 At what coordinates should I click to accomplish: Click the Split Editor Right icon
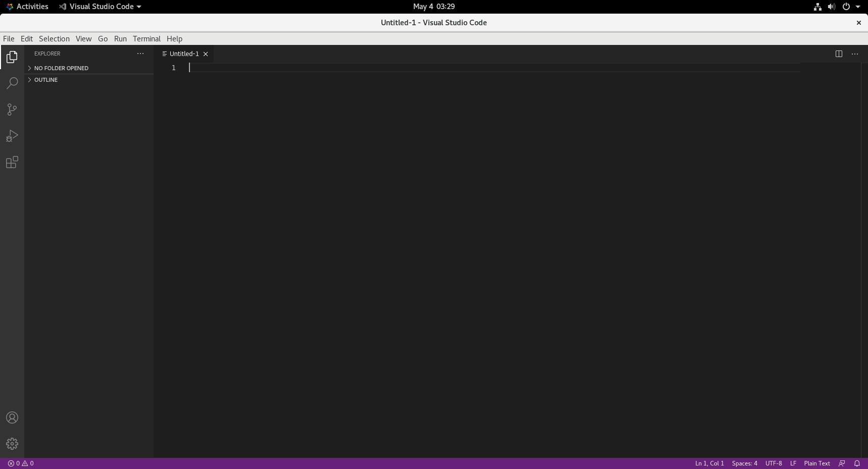point(839,54)
